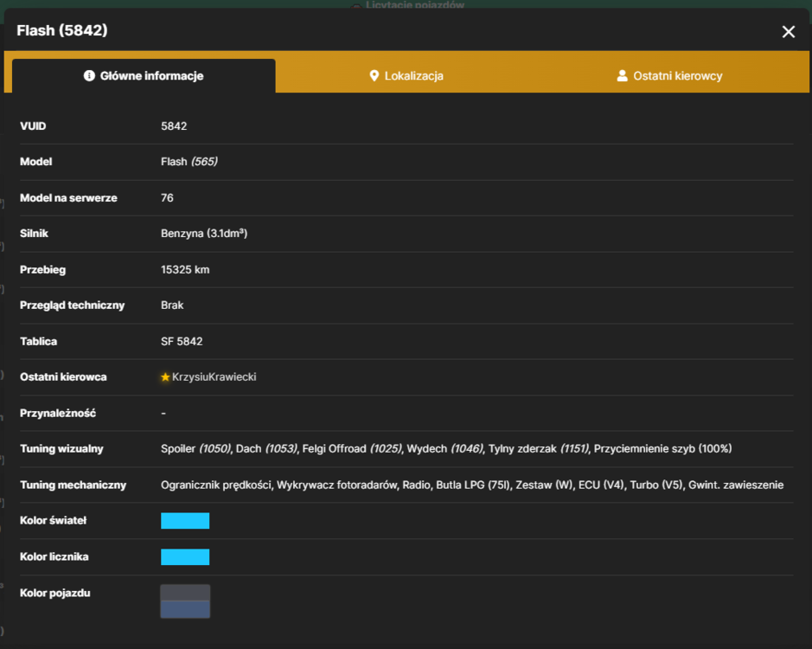Select the Główne informacje tab
This screenshot has height=649, width=812.
[144, 75]
